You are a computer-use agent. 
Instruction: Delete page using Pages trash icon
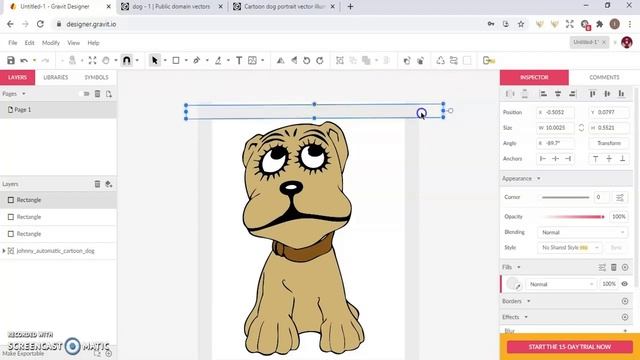(x=97, y=94)
